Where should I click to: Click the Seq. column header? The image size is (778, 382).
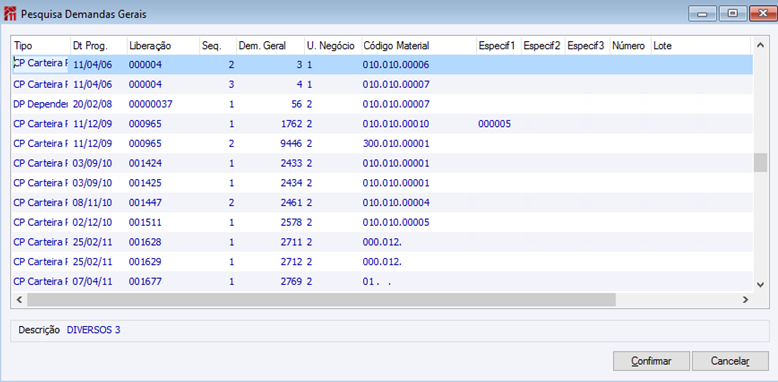(x=218, y=46)
